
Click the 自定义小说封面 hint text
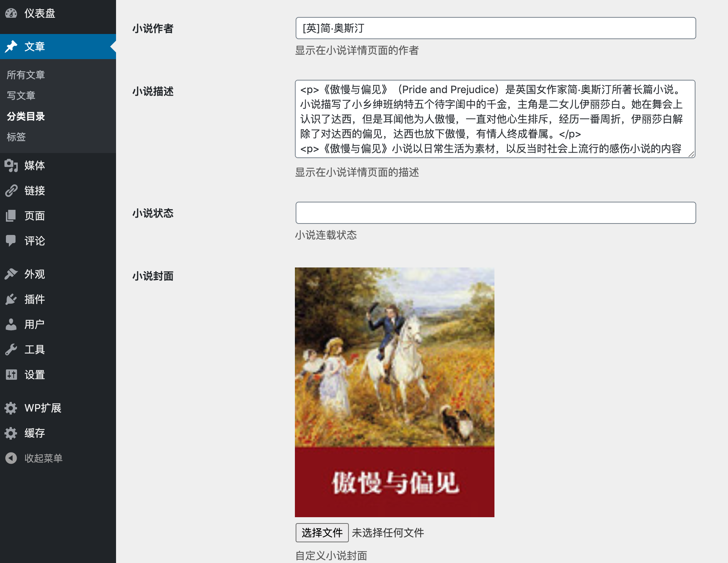pos(331,556)
